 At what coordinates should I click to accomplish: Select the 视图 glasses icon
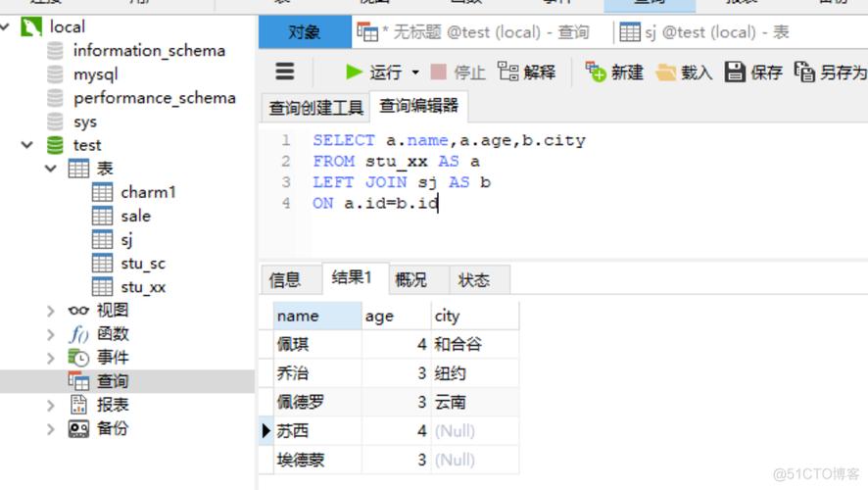78,311
